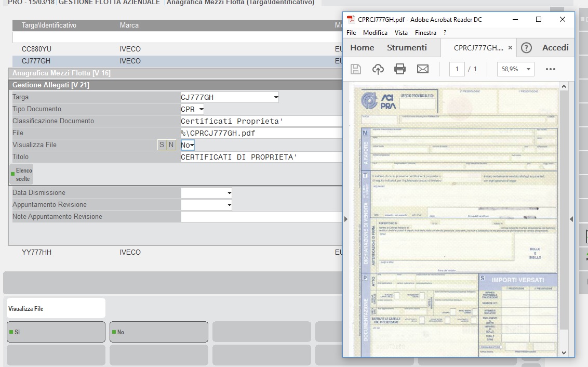The height and width of the screenshot is (367, 588).
Task: Click the Elenco scelte button
Action: point(21,175)
